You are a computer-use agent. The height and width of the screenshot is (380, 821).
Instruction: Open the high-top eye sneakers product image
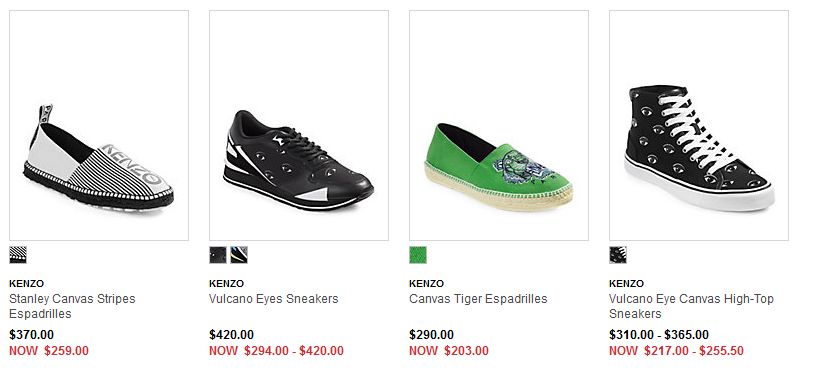coord(699,126)
